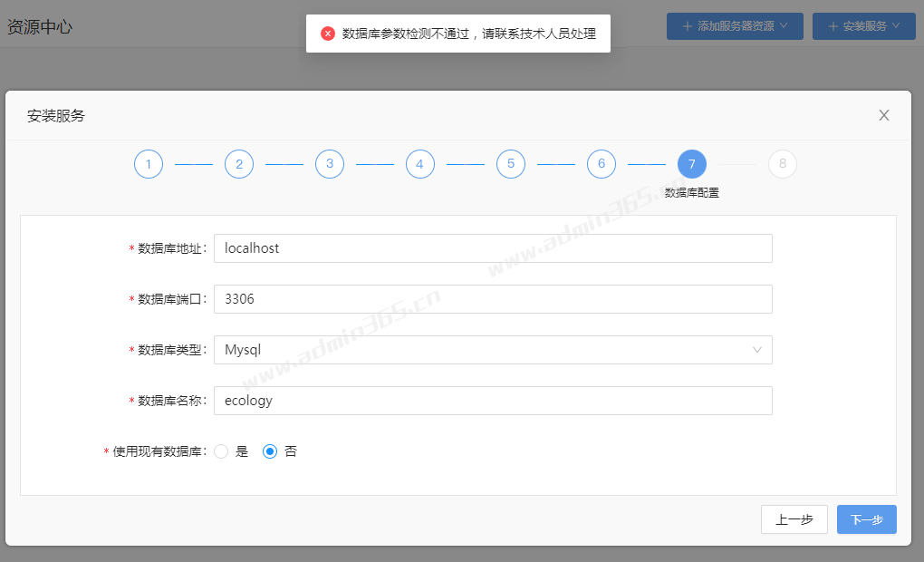Click active step 7 circle
This screenshot has height=562, width=924.
692,164
